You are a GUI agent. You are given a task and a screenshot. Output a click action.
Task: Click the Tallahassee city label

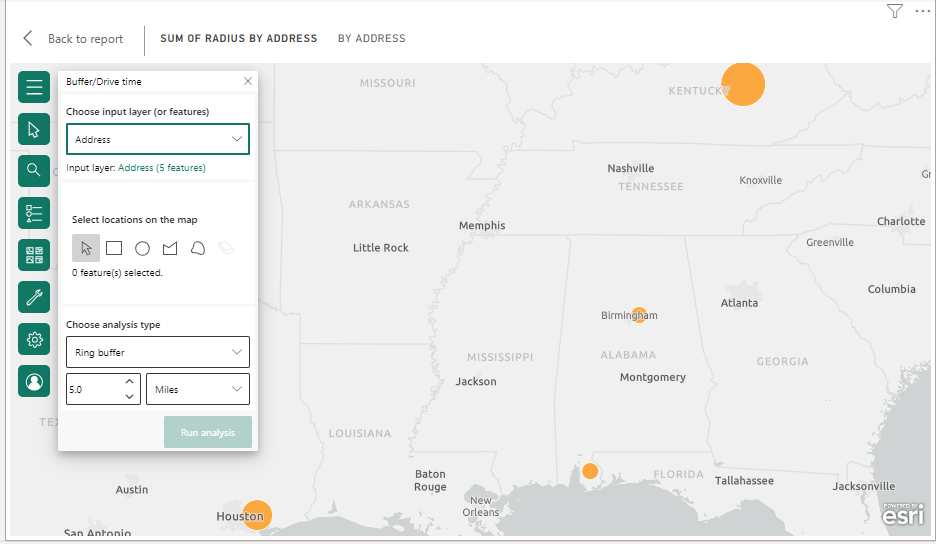click(x=744, y=481)
